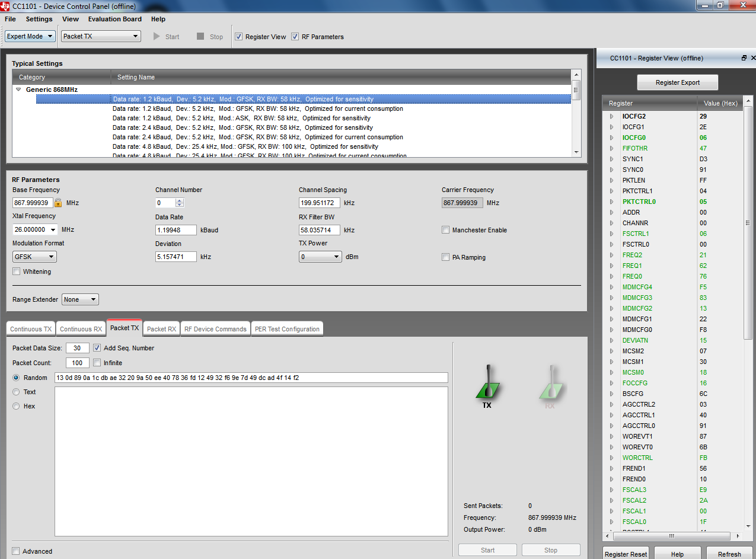Viewport: 756px width, 559px height.
Task: Open the Packet TX mode dropdown
Action: coord(101,36)
